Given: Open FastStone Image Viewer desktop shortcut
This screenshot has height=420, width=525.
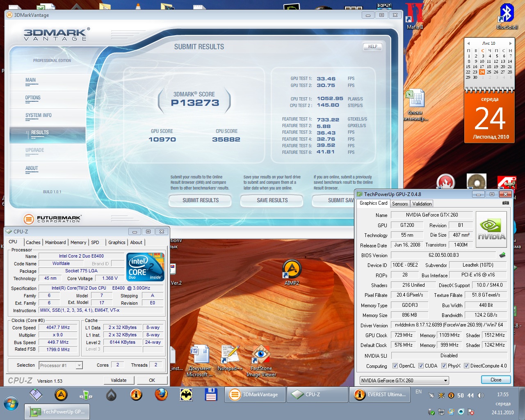Looking at the screenshot, I should click(261, 361).
